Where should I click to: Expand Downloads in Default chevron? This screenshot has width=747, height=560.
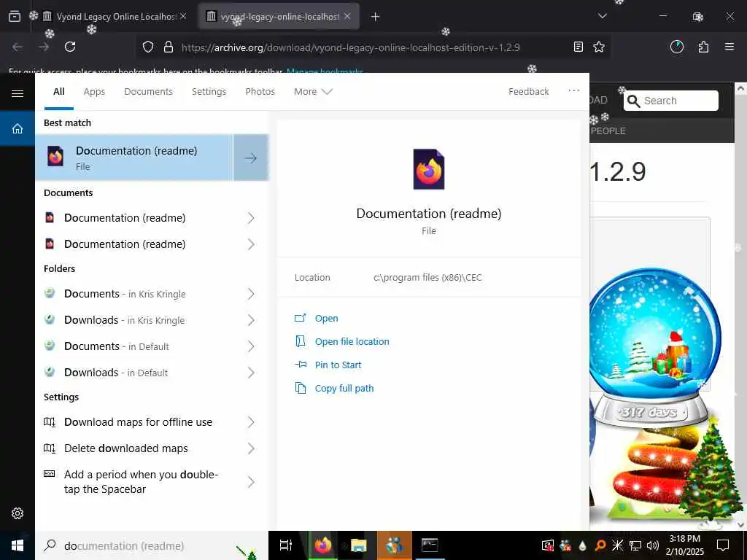pos(251,373)
